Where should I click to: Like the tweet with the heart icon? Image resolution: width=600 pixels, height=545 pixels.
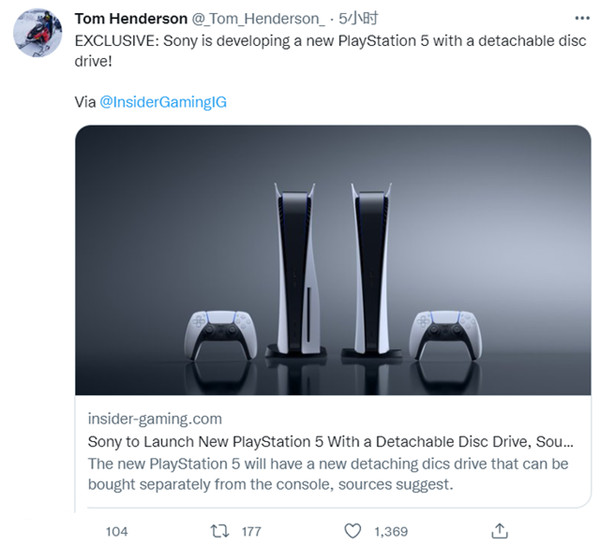(x=351, y=530)
